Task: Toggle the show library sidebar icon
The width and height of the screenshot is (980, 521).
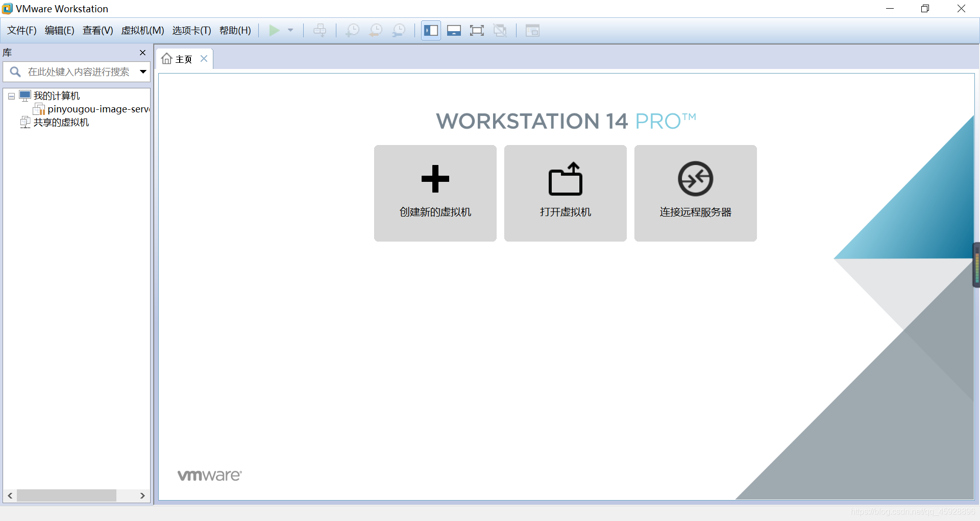Action: coord(431,31)
